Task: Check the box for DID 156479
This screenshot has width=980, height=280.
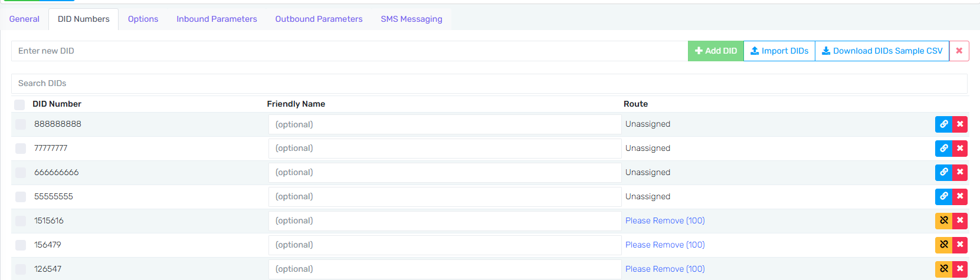Action: pos(21,245)
